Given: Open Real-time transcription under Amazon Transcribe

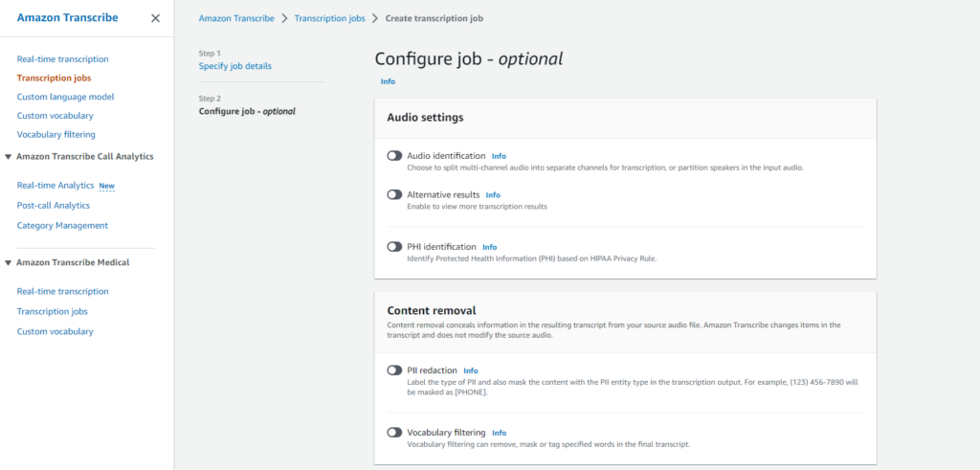Looking at the screenshot, I should point(62,59).
